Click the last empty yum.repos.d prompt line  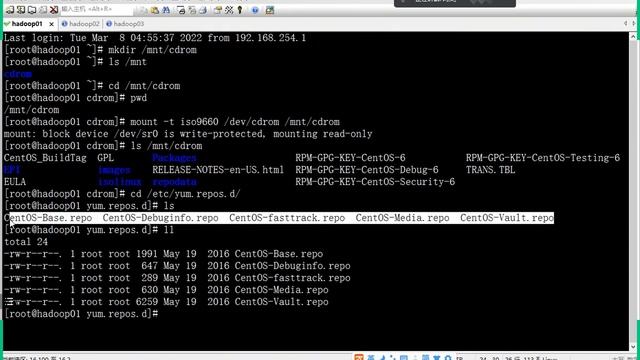point(81,314)
